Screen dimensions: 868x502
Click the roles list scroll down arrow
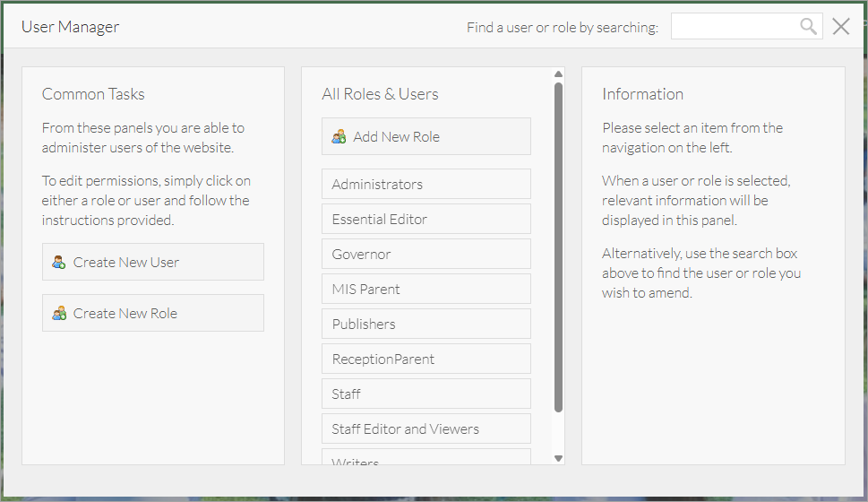pos(558,458)
